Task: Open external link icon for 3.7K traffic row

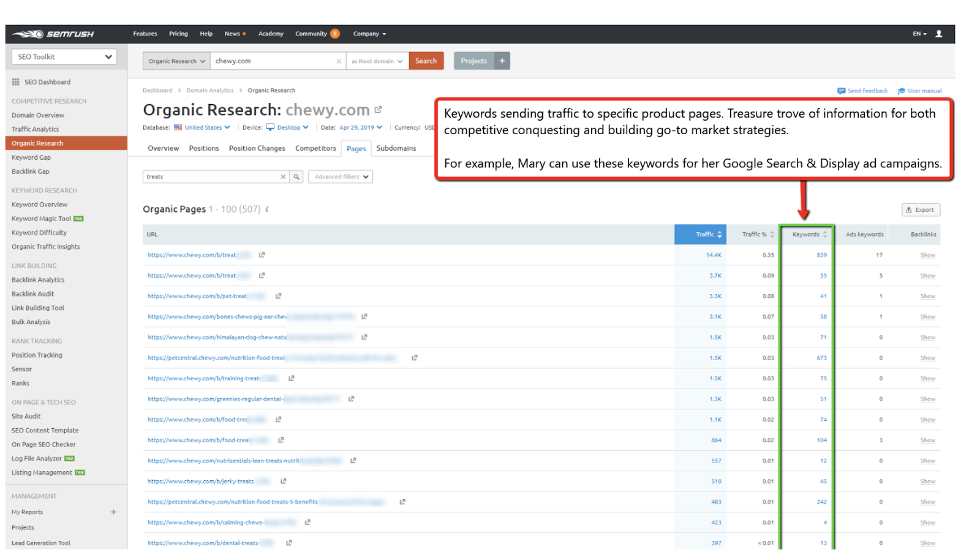Action: click(x=262, y=276)
